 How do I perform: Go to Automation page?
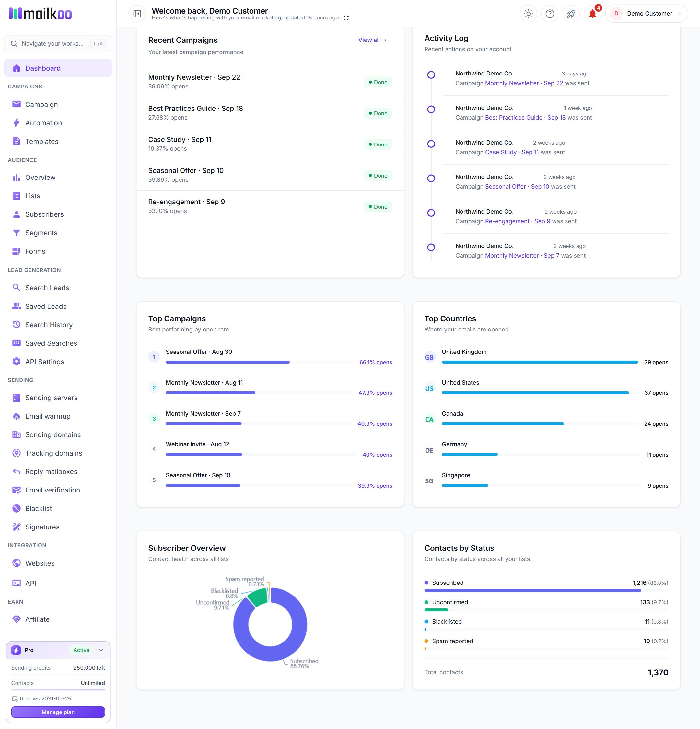click(x=58, y=123)
